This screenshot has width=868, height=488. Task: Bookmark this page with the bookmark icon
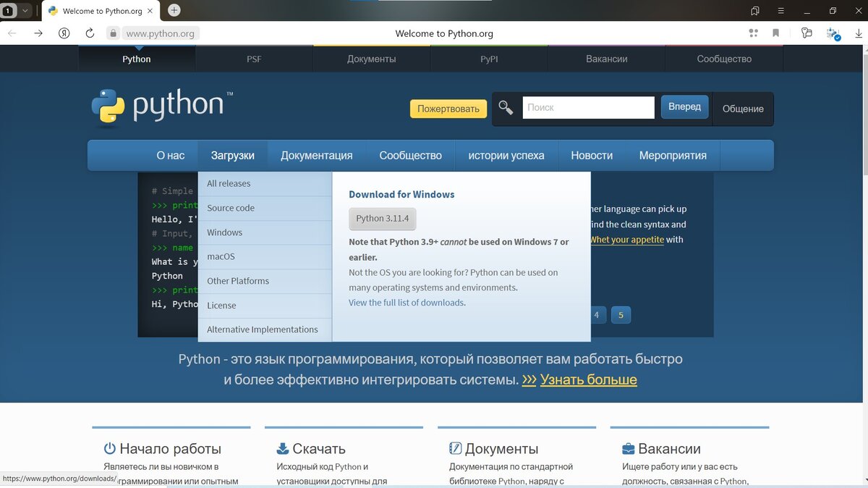click(x=776, y=33)
